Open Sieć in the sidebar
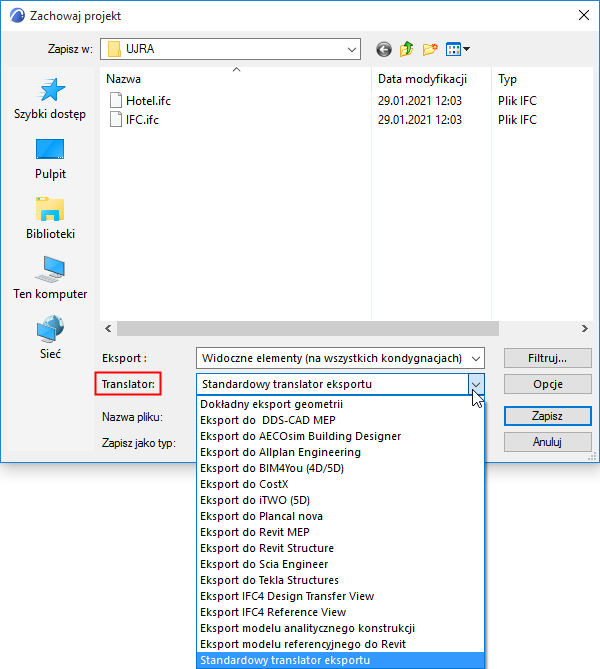 [50, 338]
